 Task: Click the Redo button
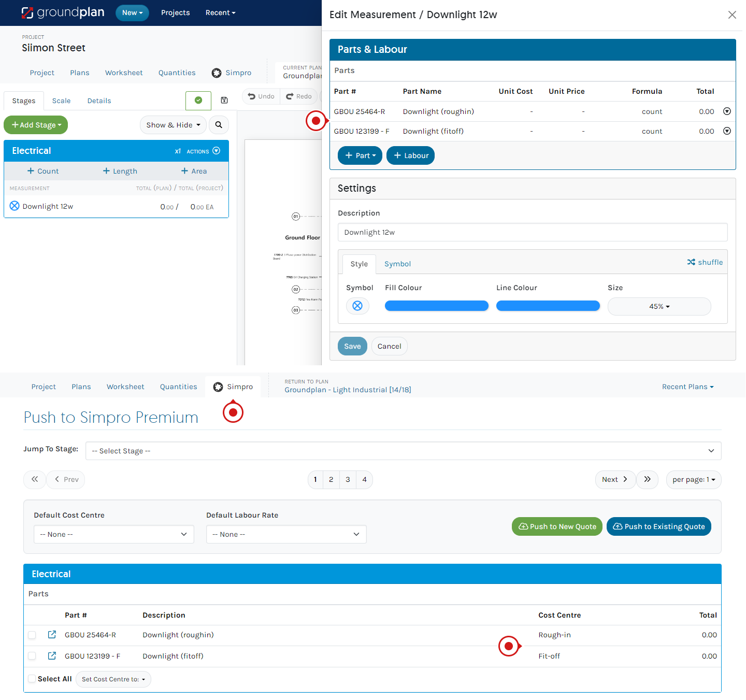click(299, 96)
